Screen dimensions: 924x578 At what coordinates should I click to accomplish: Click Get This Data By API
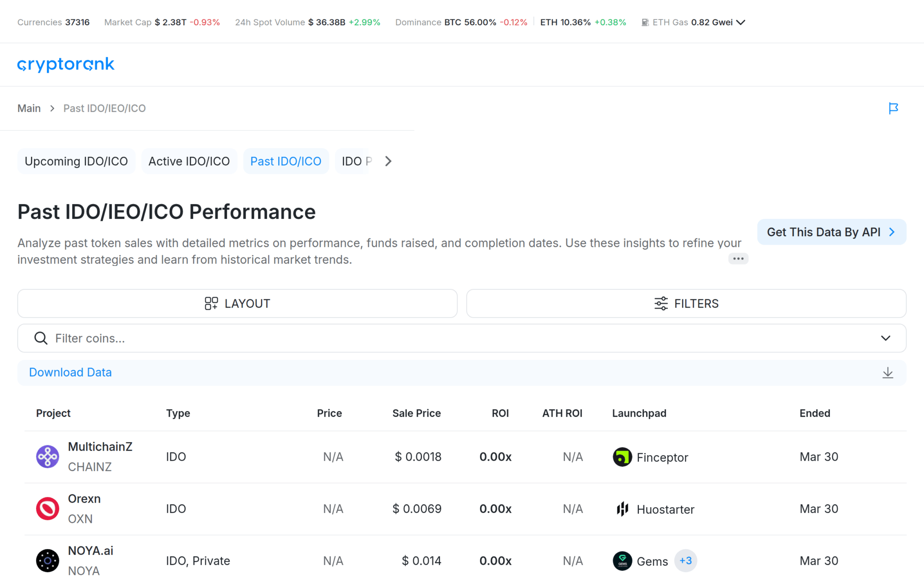click(x=831, y=232)
